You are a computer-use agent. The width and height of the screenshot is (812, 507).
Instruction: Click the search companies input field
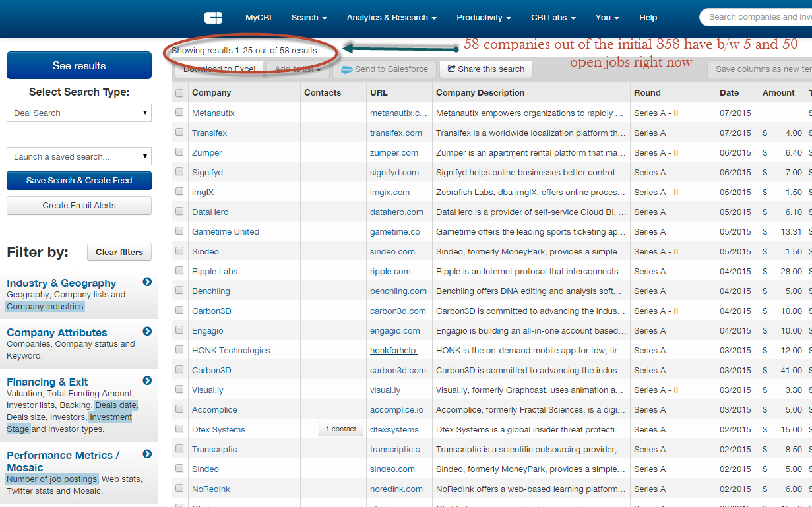pos(759,18)
